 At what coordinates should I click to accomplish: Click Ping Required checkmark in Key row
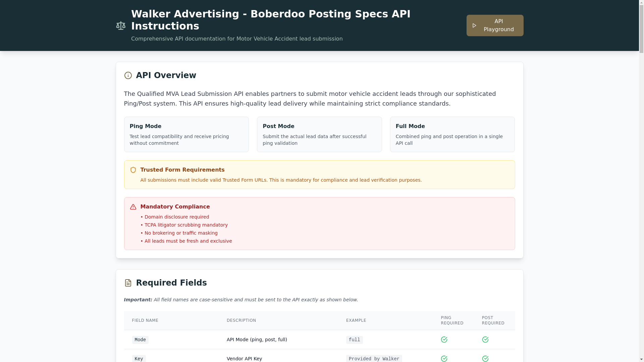click(444, 359)
